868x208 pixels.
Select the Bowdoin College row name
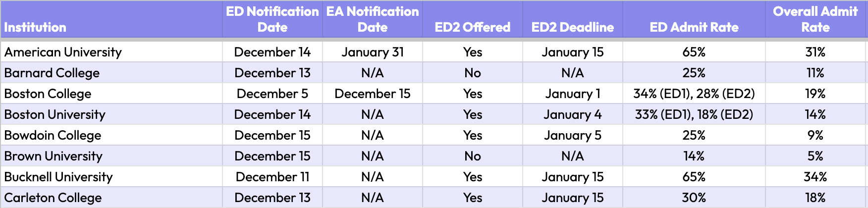[x=53, y=135]
